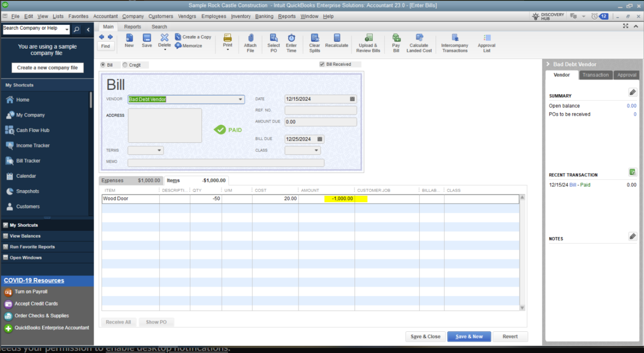Viewport: 644px width, 353px height.
Task: Click the Delete toolbar icon
Action: point(164,37)
